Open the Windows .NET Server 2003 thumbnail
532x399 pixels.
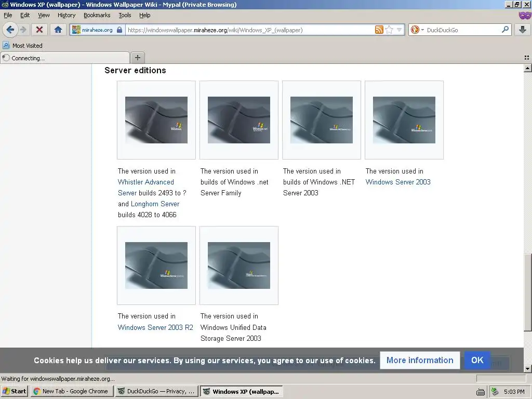(321, 120)
